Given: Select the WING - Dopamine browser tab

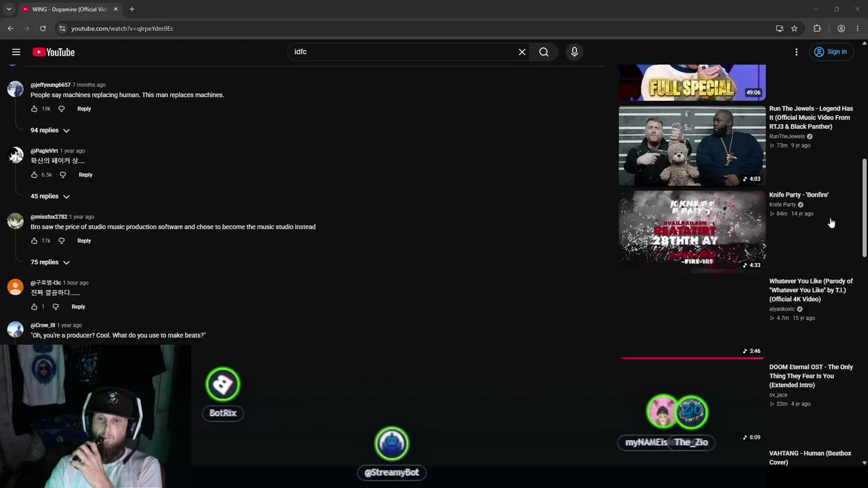Looking at the screenshot, I should (x=70, y=9).
